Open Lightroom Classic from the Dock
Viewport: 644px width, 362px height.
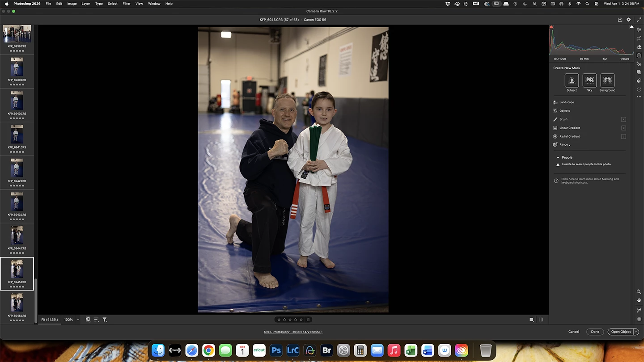293,350
